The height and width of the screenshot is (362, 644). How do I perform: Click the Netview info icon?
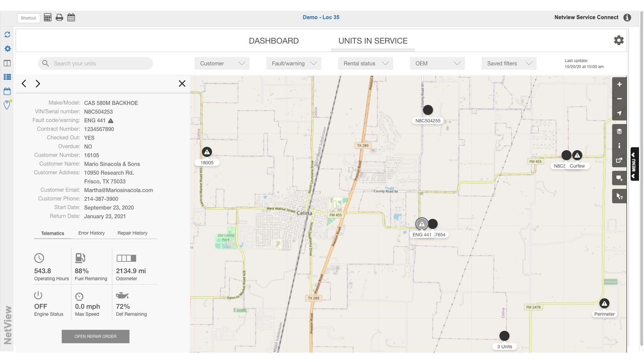tap(627, 17)
